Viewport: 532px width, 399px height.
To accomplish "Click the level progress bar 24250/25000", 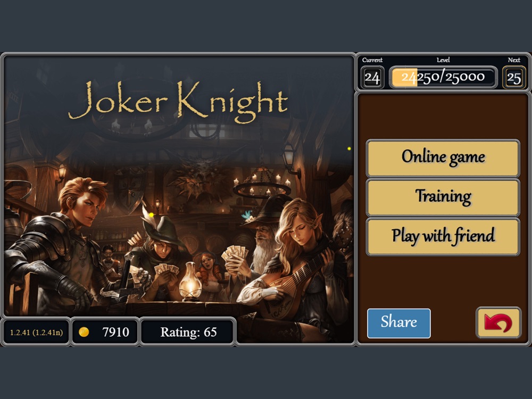I will tap(443, 77).
